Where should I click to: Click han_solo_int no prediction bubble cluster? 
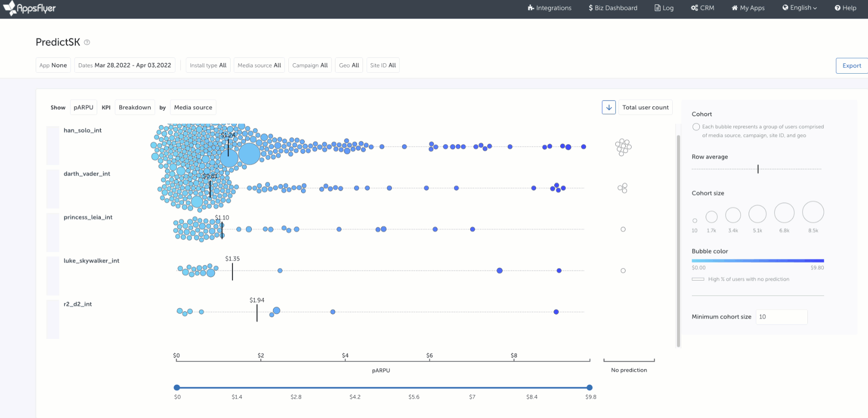[x=623, y=147]
